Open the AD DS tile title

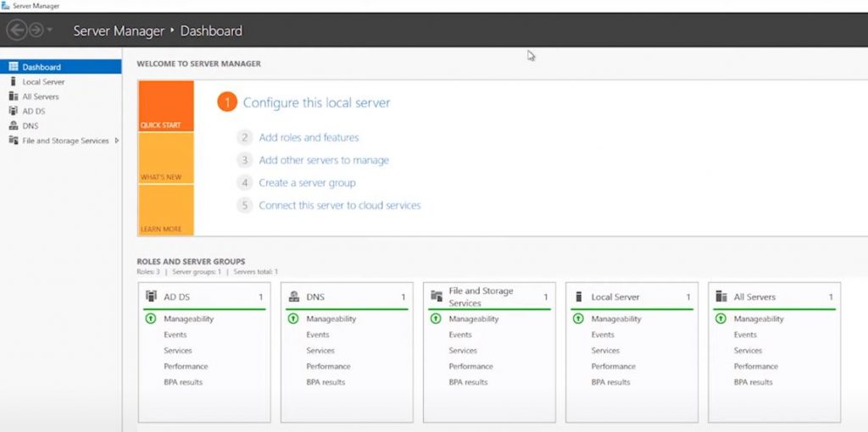[x=176, y=297]
